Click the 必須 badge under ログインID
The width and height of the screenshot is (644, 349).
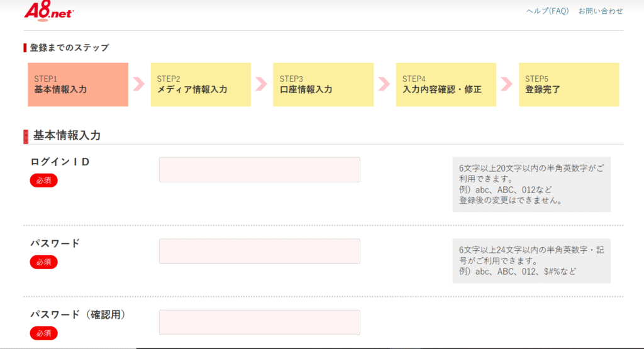click(43, 180)
